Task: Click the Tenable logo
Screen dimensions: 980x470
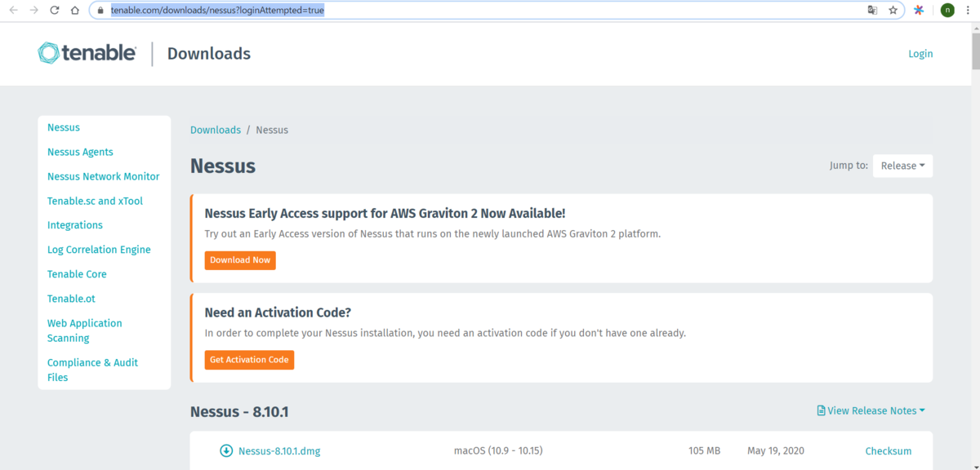Action: point(87,53)
